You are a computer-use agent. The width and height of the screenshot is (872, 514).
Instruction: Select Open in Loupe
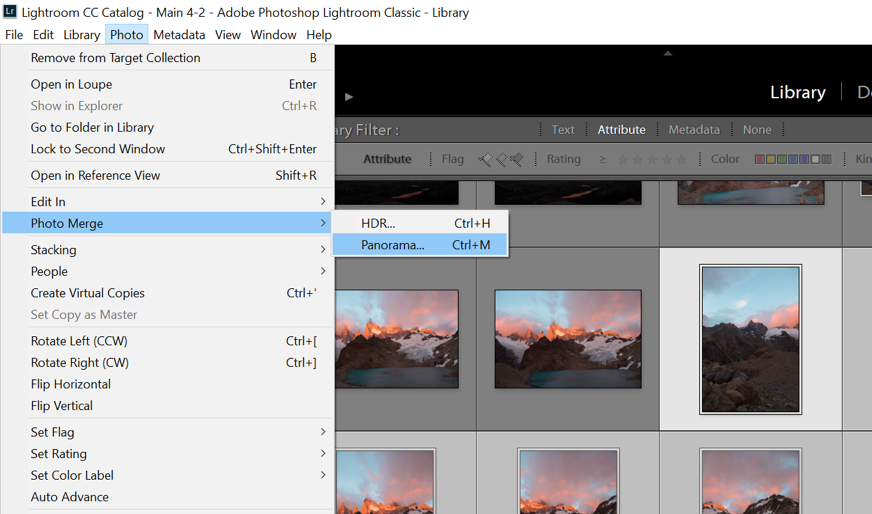[167, 85]
